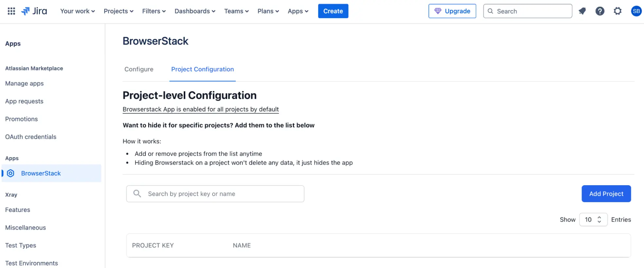Expand the Projects dropdown menu
644x268 pixels.
pos(119,11)
